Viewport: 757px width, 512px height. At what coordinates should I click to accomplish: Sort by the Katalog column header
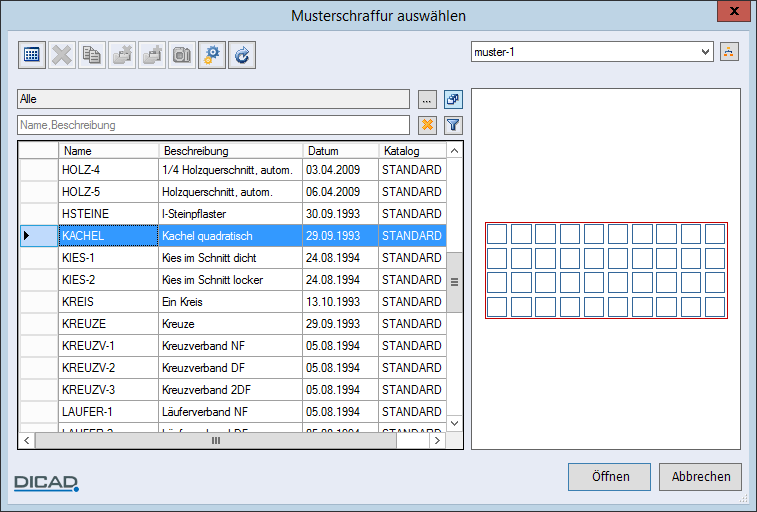pyautogui.click(x=412, y=151)
